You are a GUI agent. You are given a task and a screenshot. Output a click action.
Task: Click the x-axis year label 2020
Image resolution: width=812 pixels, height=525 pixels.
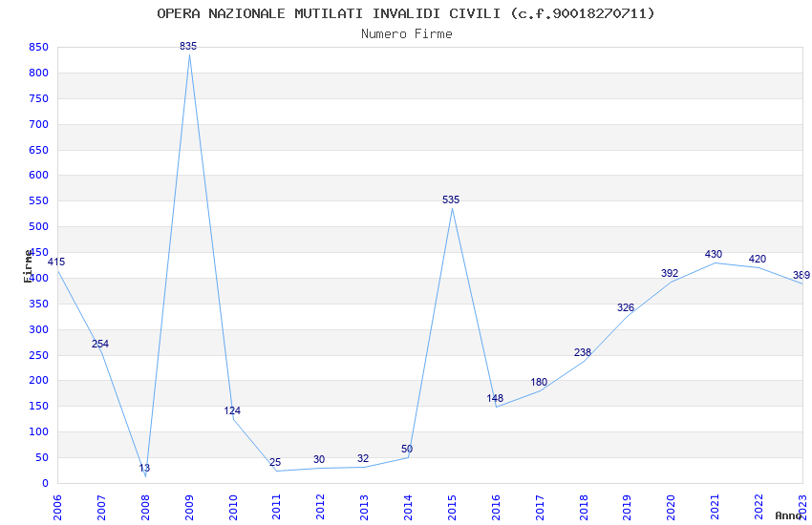click(x=672, y=508)
